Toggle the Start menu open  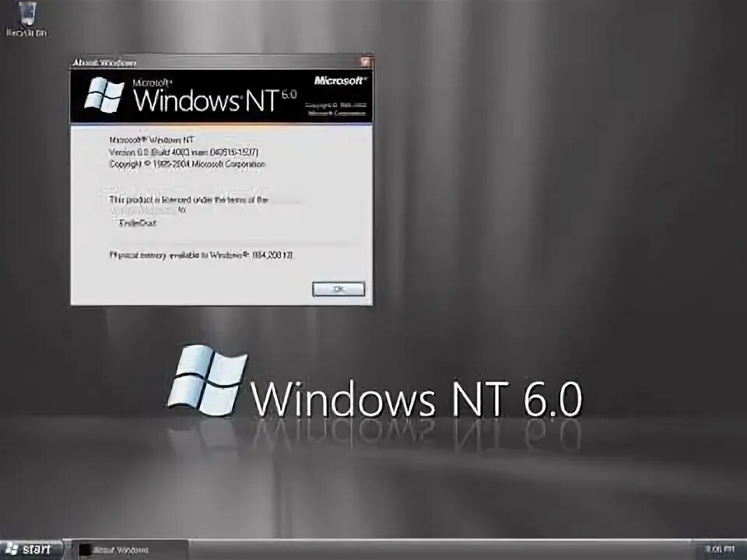pos(33,548)
